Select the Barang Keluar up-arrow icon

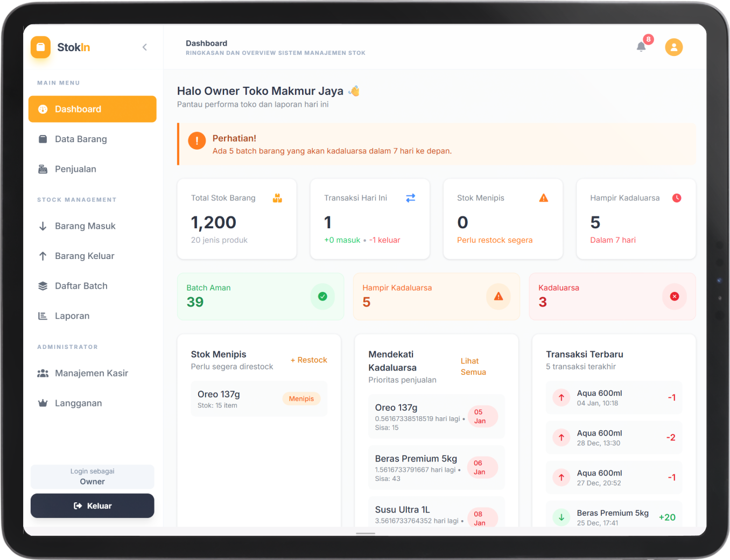pyautogui.click(x=43, y=256)
